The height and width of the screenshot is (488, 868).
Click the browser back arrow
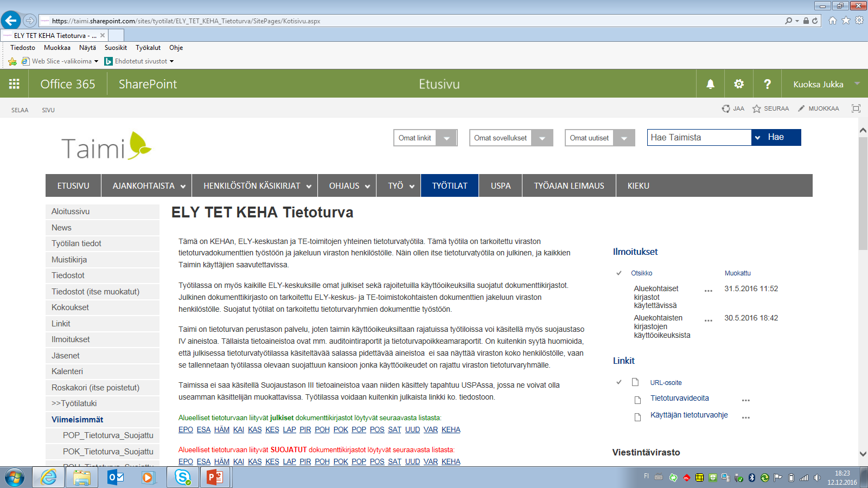[11, 21]
